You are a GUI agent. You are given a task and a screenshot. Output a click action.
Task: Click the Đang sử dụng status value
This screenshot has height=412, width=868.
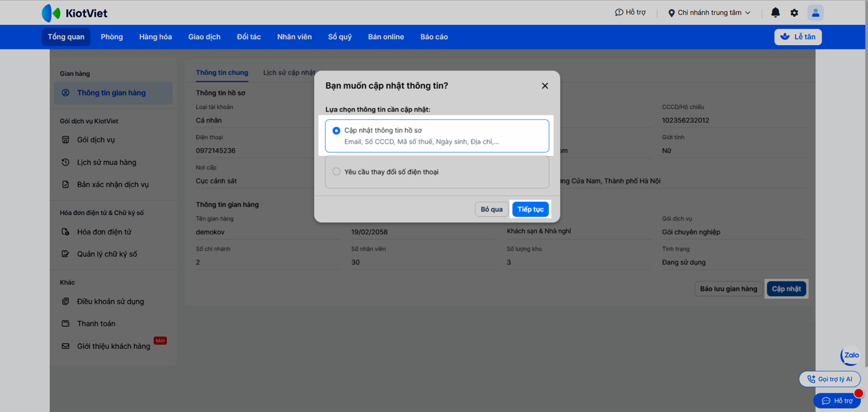tap(684, 262)
